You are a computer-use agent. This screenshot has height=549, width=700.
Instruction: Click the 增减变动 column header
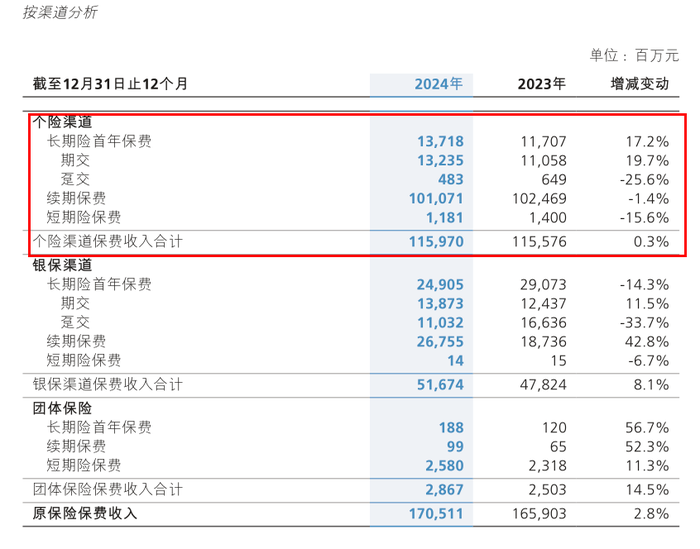click(x=639, y=84)
